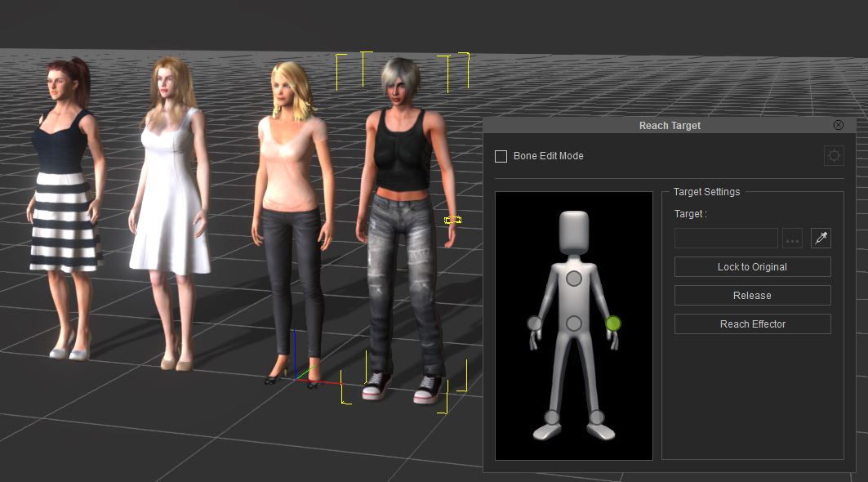Screen dimensions: 868x482
Task: Click the yellow hand target marker in viewport
Action: coord(452,220)
